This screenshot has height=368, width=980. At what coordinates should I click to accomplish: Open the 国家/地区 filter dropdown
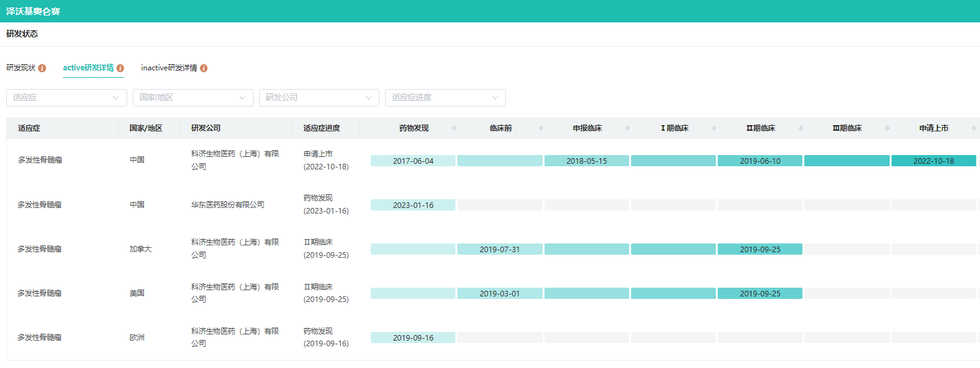click(193, 98)
